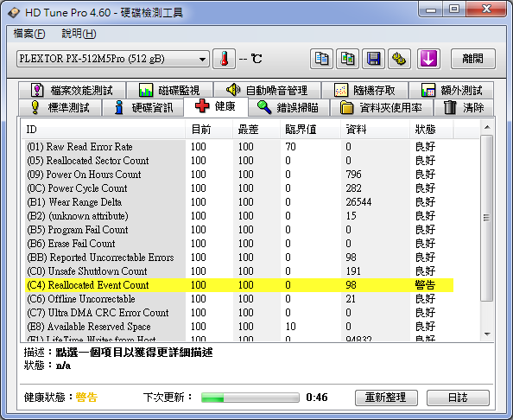Switch to the 錯誤掃瞄 tab
The height and width of the screenshot is (420, 513).
coord(288,107)
